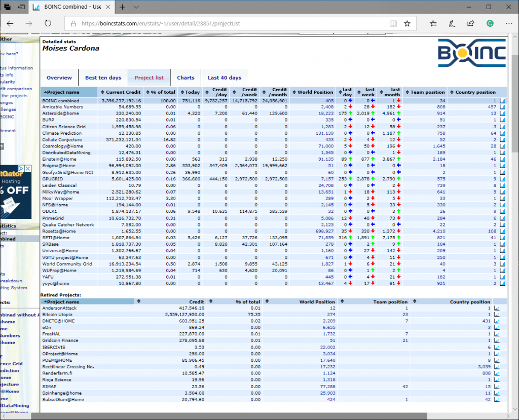This screenshot has width=519, height=420.
Task: Open chart icon for Bitcoin Utopia row
Action: (x=497, y=315)
